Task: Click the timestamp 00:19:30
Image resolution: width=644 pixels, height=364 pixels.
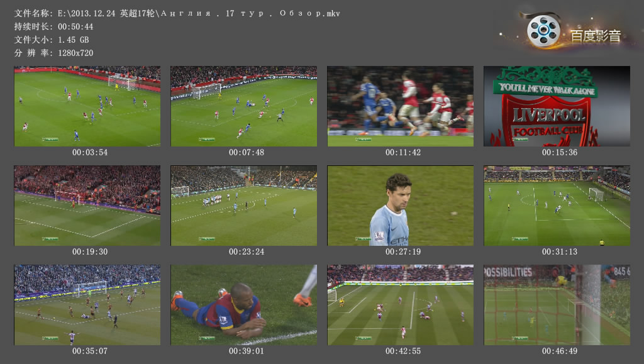Action: (90, 251)
